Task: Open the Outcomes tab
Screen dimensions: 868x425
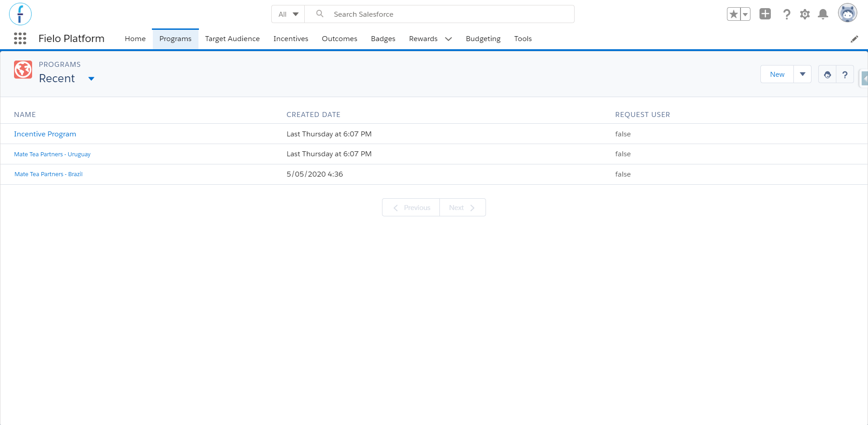Action: (x=340, y=39)
